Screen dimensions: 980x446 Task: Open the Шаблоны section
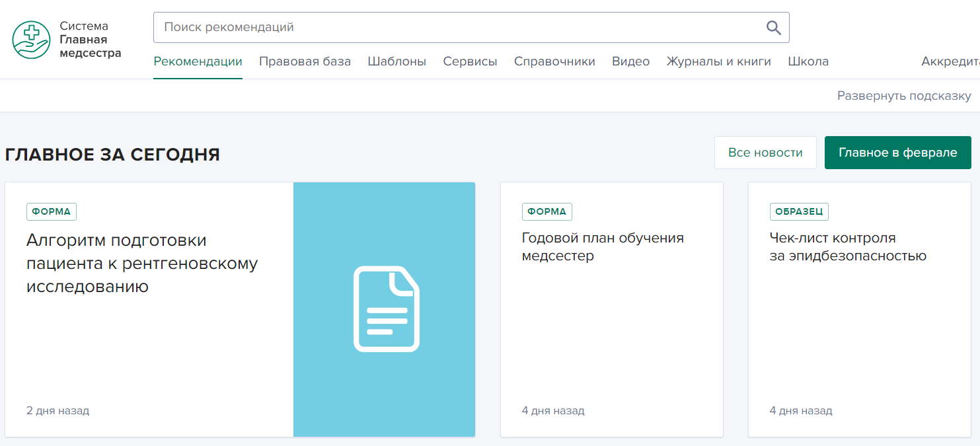coord(396,61)
